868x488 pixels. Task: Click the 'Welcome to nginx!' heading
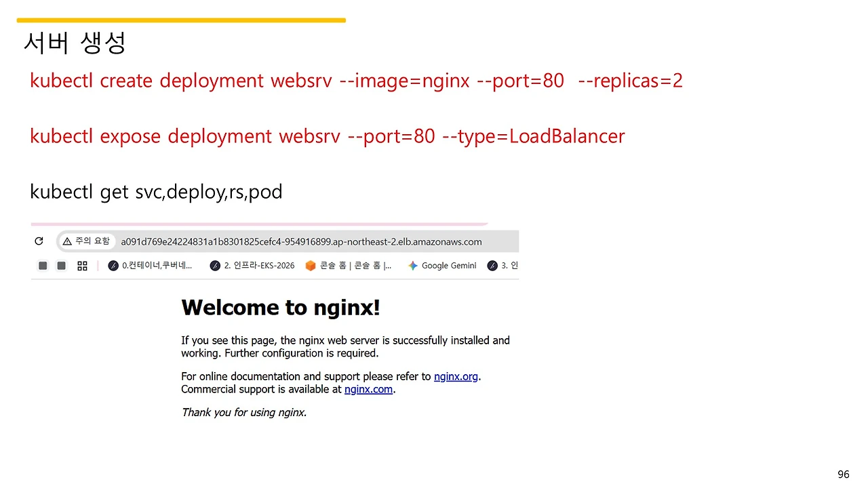pyautogui.click(x=281, y=308)
